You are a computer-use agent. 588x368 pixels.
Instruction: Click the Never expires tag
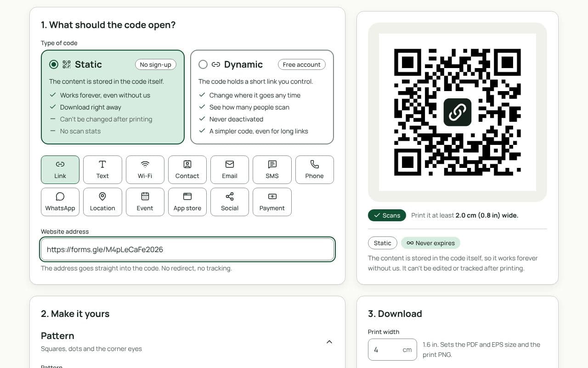(x=430, y=243)
